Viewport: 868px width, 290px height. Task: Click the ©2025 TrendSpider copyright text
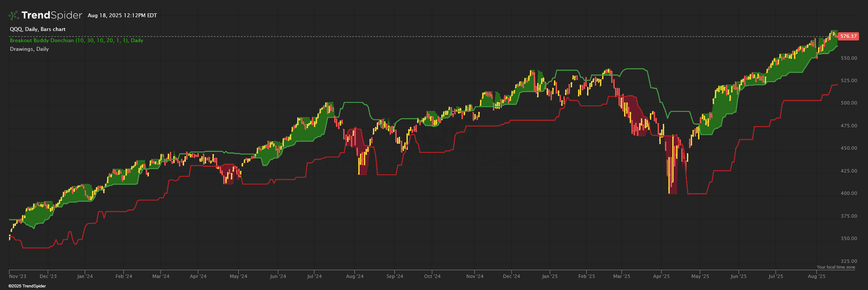click(27, 286)
